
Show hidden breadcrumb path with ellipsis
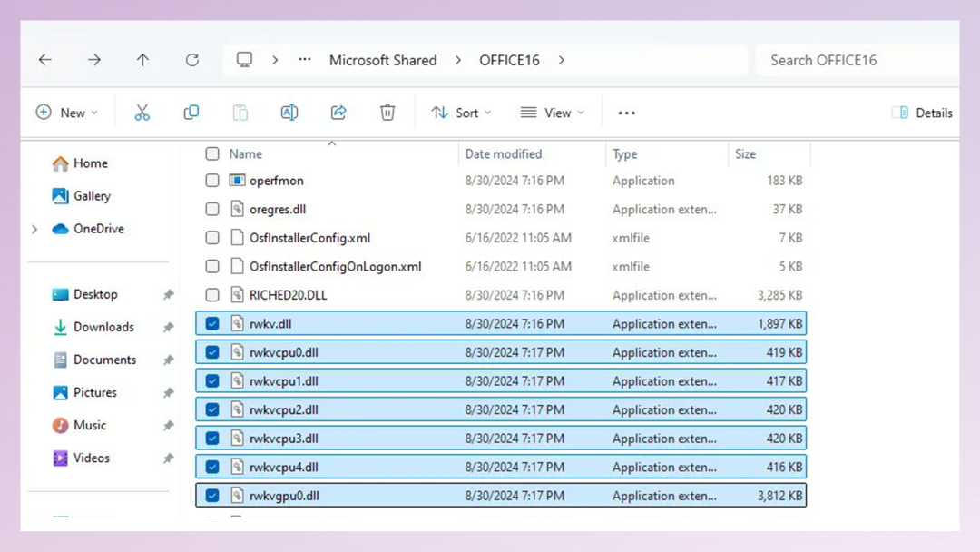pyautogui.click(x=304, y=60)
